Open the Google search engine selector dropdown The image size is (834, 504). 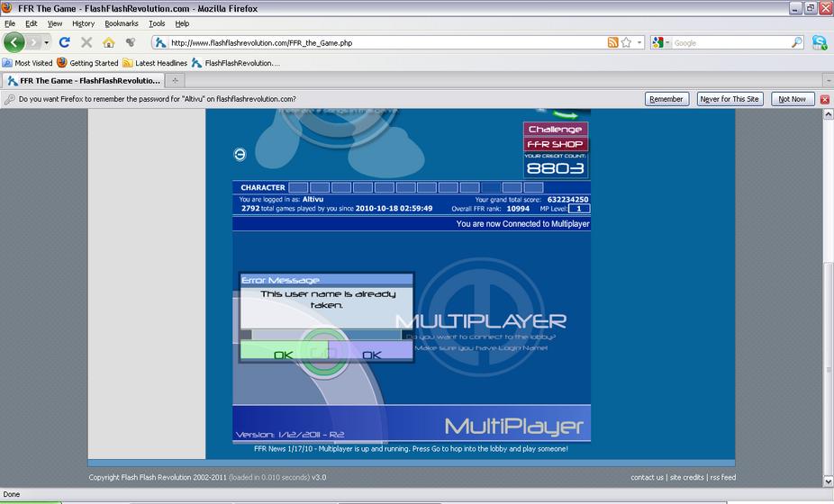click(x=660, y=42)
